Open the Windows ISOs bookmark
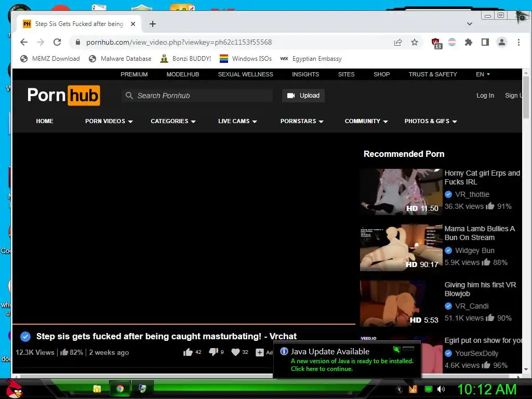Image resolution: width=532 pixels, height=399 pixels. click(x=246, y=59)
